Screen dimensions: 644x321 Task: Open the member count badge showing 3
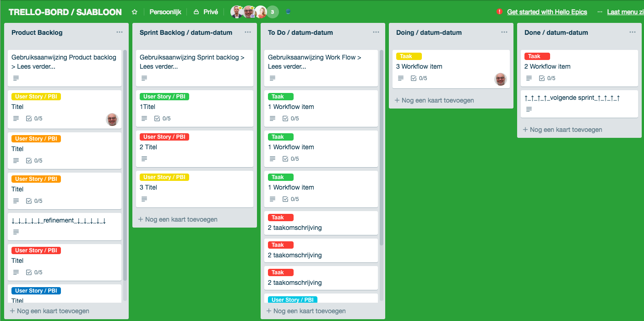[273, 12]
